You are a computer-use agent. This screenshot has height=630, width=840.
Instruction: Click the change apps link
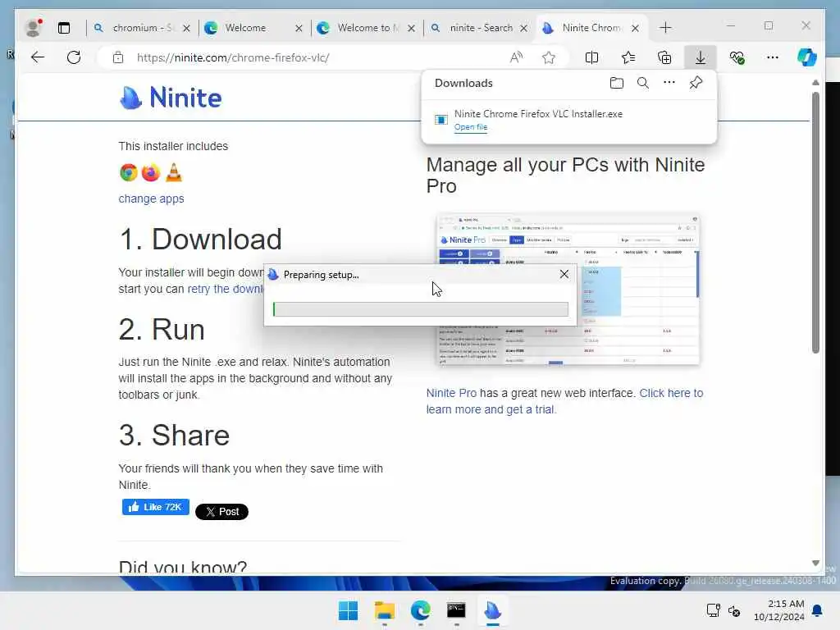[151, 199]
